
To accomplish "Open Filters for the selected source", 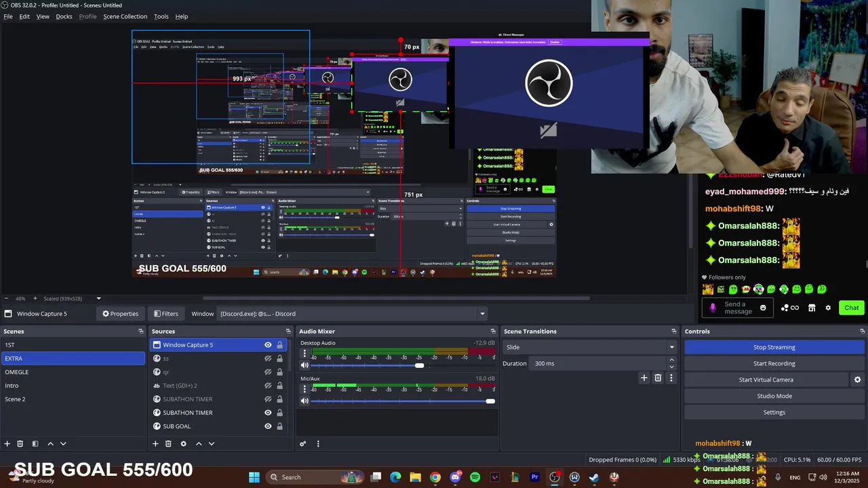I will (165, 314).
